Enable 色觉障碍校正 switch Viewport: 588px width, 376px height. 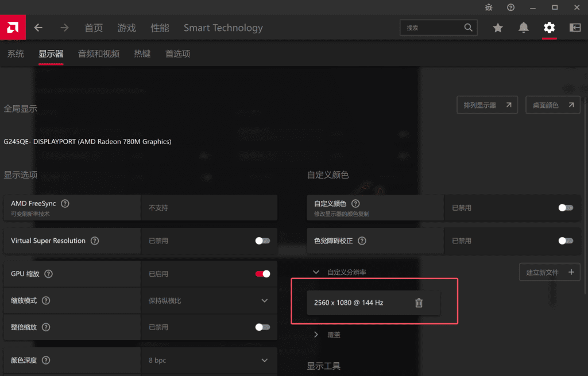[566, 241]
